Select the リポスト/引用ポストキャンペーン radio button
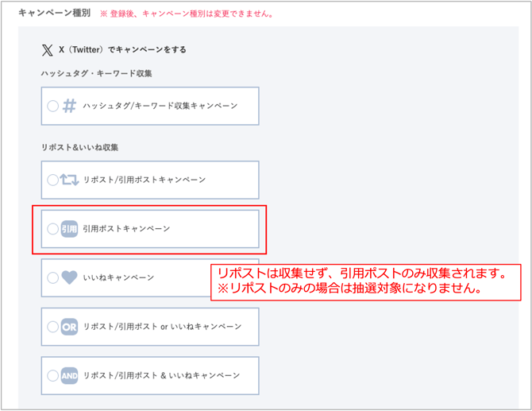This screenshot has height=411, width=532. [x=52, y=180]
